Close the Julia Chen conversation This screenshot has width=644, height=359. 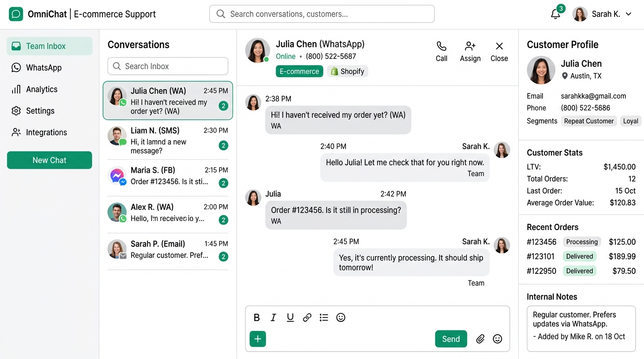click(x=499, y=46)
